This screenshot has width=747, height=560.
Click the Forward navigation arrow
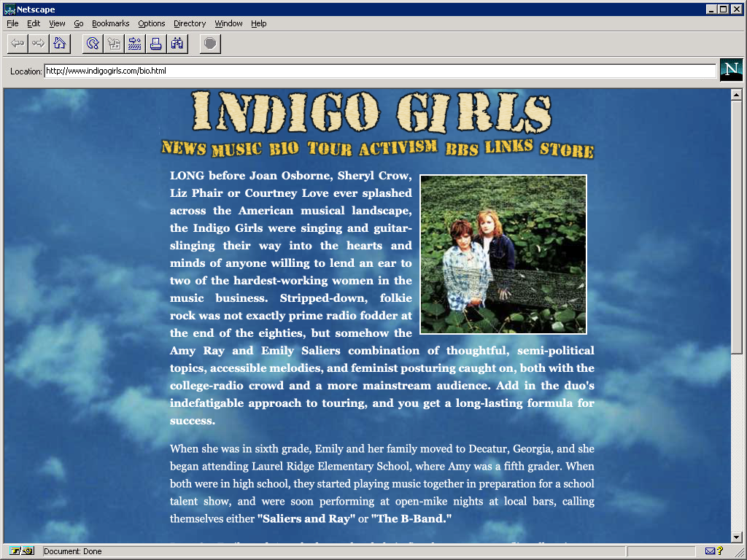[38, 43]
